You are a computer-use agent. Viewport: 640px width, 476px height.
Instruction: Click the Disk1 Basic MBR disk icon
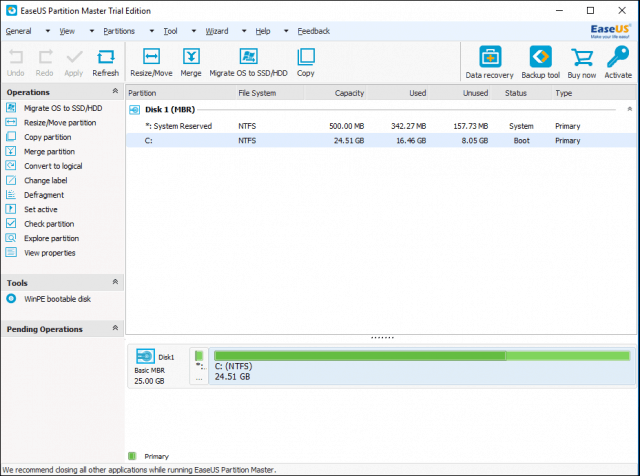tap(145, 356)
